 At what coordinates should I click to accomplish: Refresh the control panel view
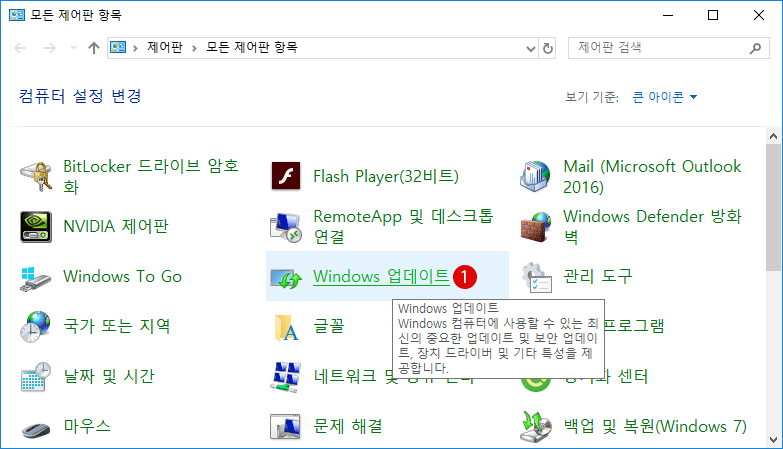coord(548,48)
